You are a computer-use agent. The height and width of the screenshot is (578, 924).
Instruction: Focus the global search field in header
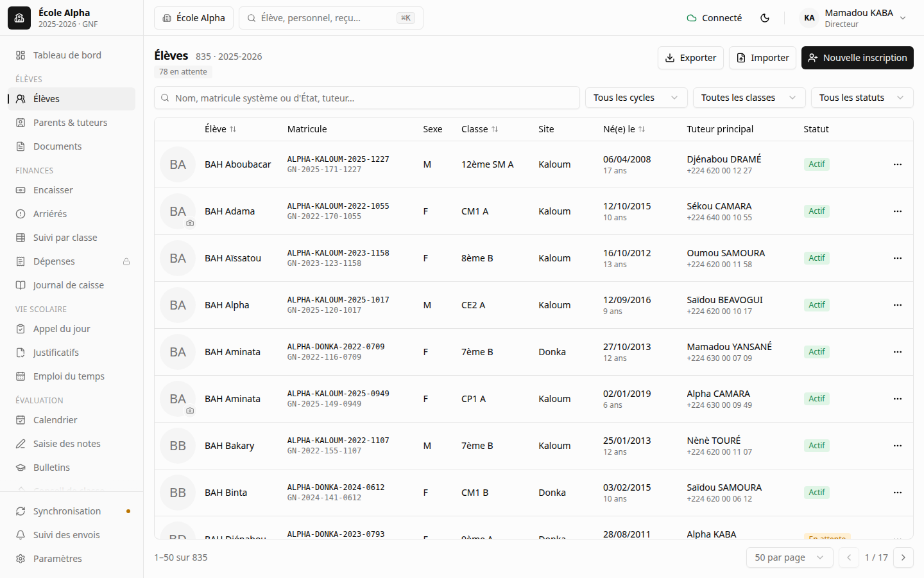click(x=331, y=18)
